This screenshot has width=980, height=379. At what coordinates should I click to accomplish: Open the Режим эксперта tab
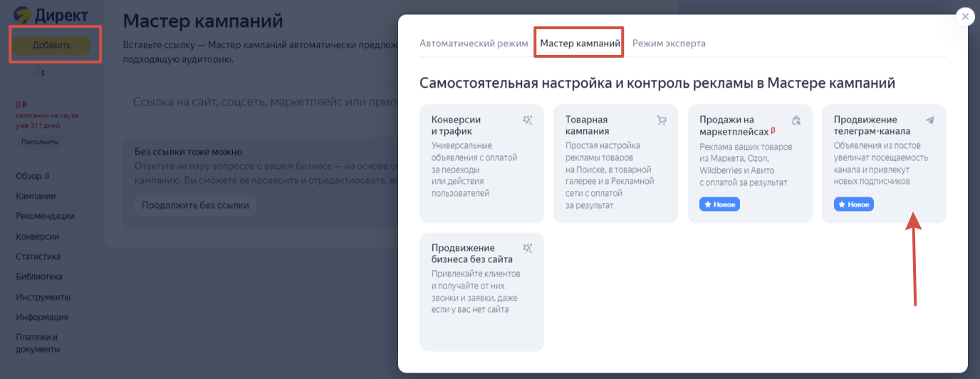(669, 43)
